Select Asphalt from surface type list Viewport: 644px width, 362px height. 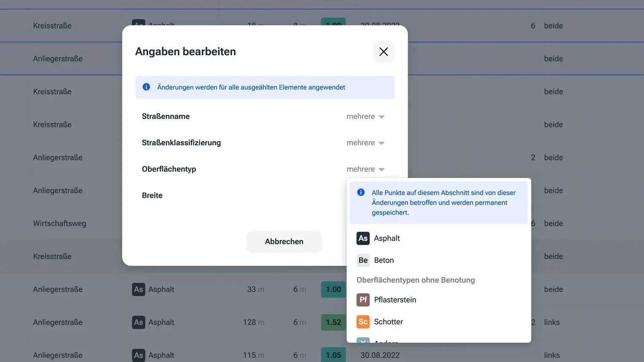[x=439, y=238]
